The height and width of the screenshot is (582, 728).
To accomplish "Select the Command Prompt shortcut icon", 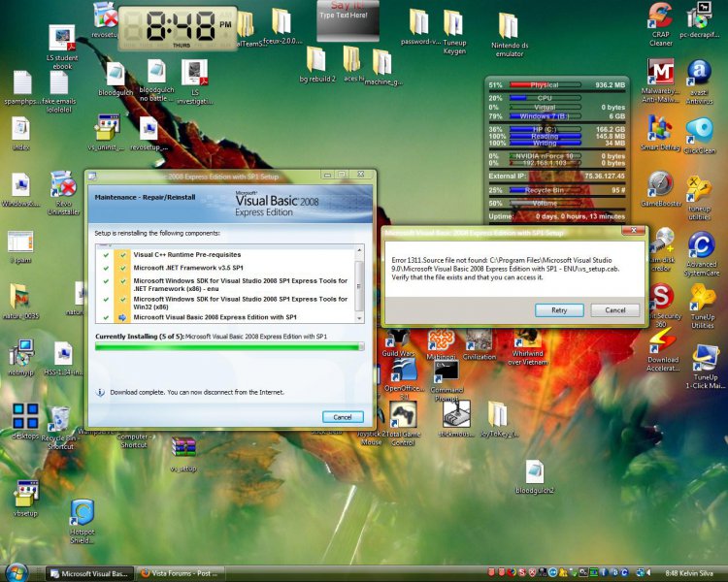I will point(447,380).
